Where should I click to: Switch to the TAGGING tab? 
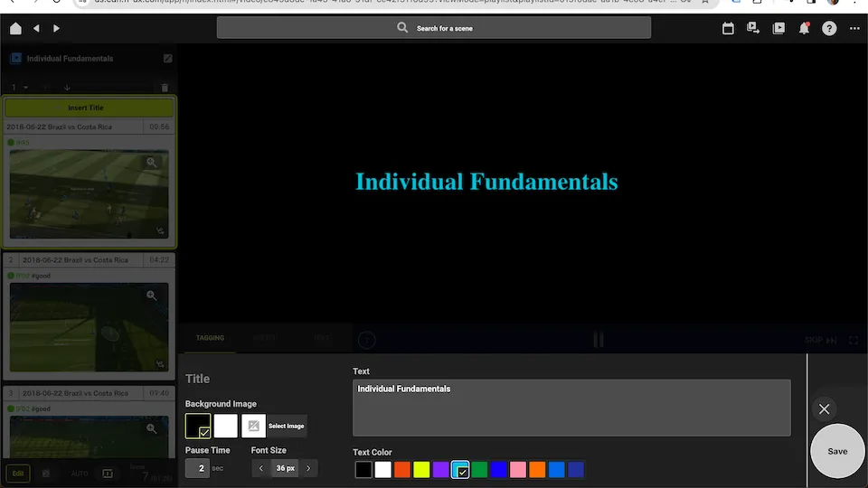tap(210, 337)
